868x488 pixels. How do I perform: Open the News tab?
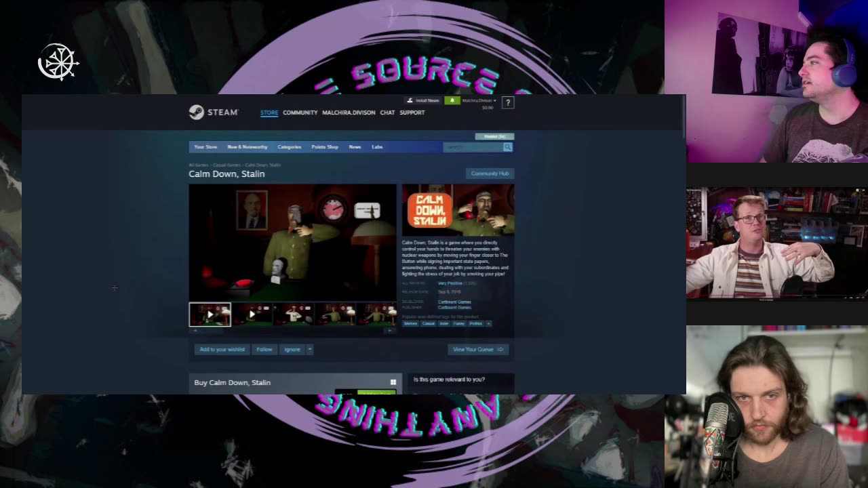click(355, 147)
